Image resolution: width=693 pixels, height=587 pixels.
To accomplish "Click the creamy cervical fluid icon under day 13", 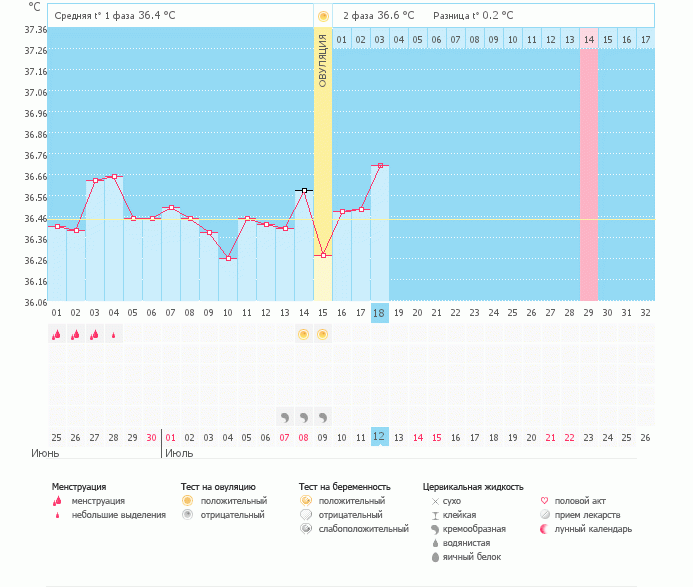I will [285, 417].
